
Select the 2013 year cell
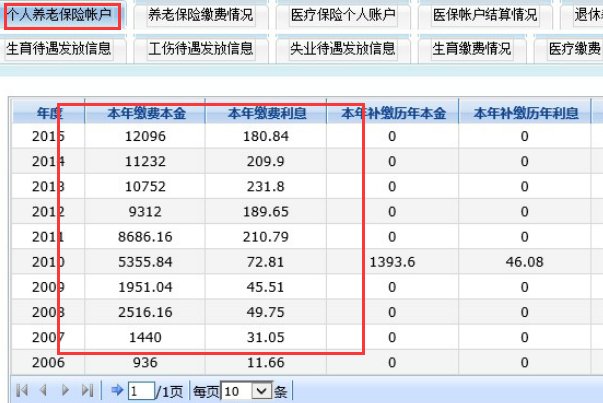click(x=48, y=187)
